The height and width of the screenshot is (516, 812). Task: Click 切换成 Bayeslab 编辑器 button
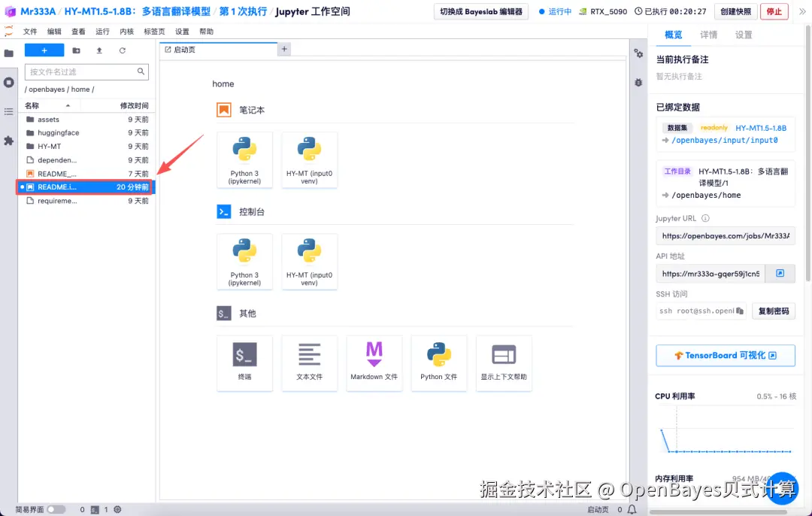point(481,11)
